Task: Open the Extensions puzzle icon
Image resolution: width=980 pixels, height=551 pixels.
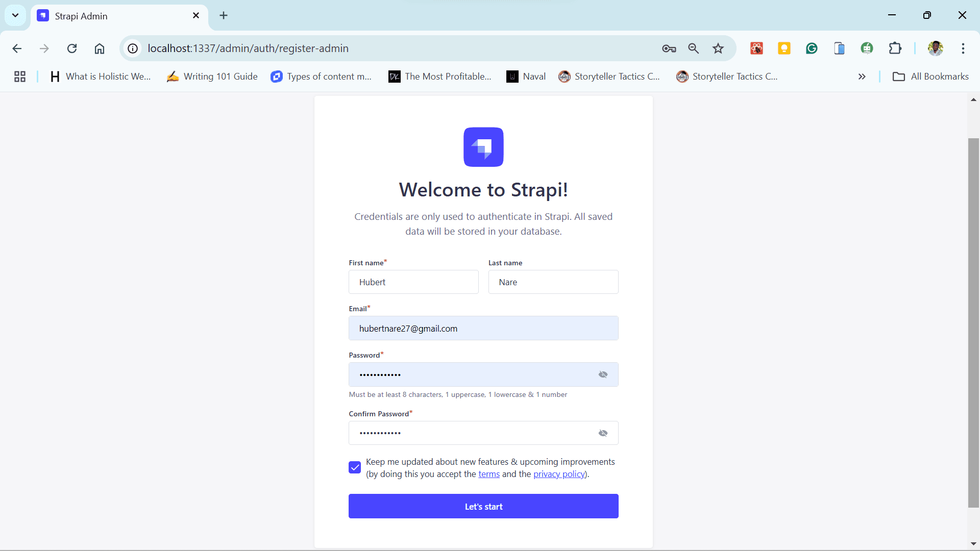Action: point(895,48)
